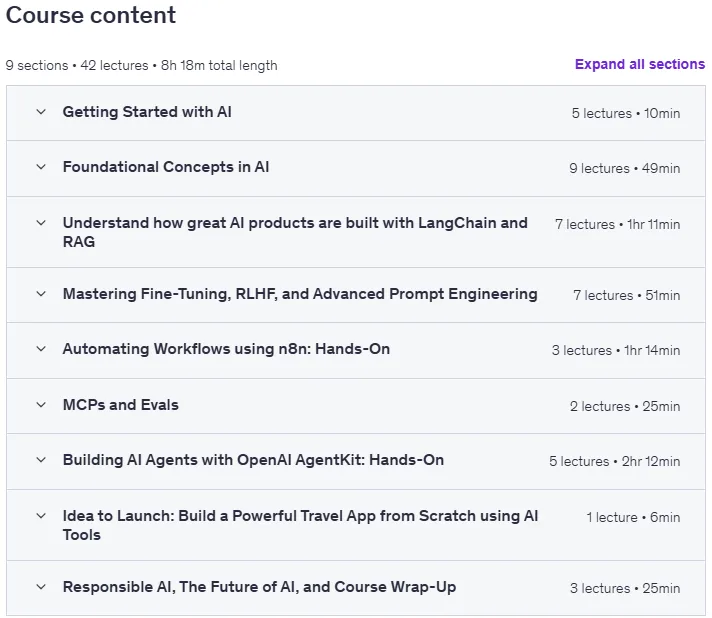Select the MCPs and Evals section title
712x618 pixels.
click(x=121, y=405)
